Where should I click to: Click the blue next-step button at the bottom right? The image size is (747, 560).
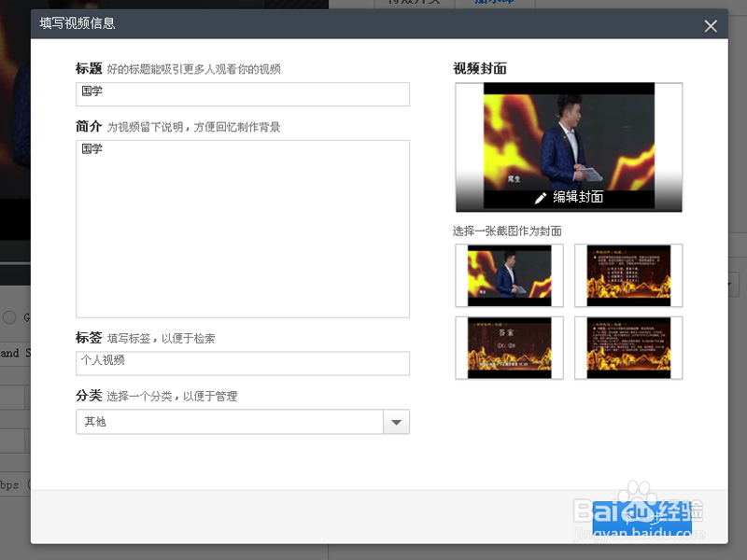coord(642,517)
